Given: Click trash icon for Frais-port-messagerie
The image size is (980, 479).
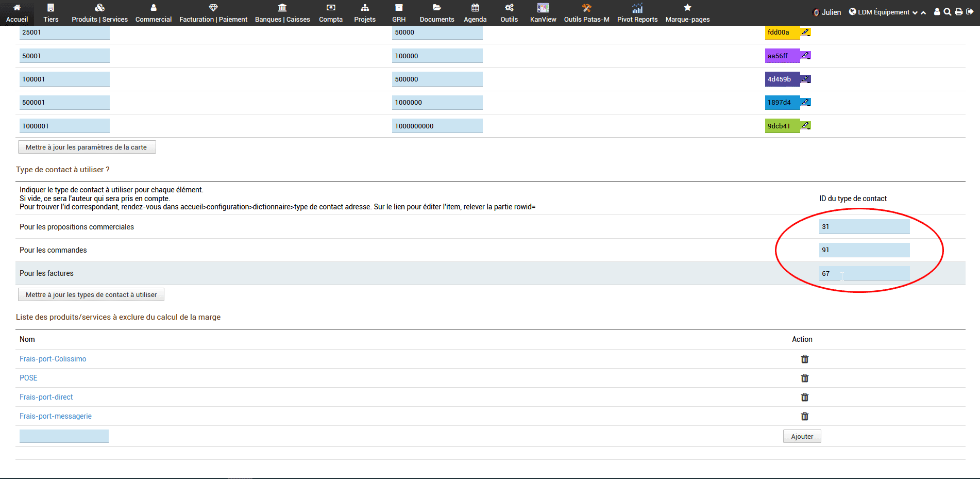Looking at the screenshot, I should [x=804, y=417].
